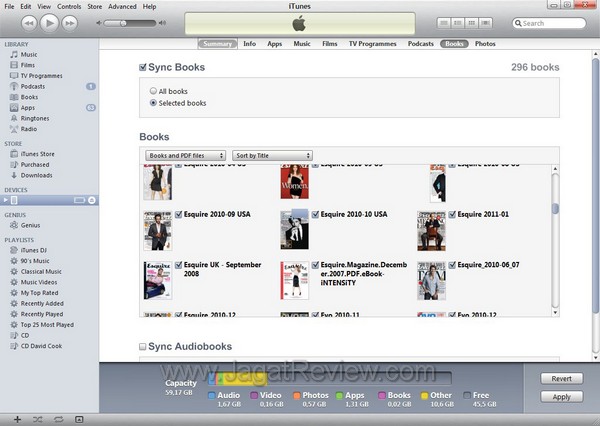Click the Apply button
Screen dimensions: 600x426
(x=562, y=397)
